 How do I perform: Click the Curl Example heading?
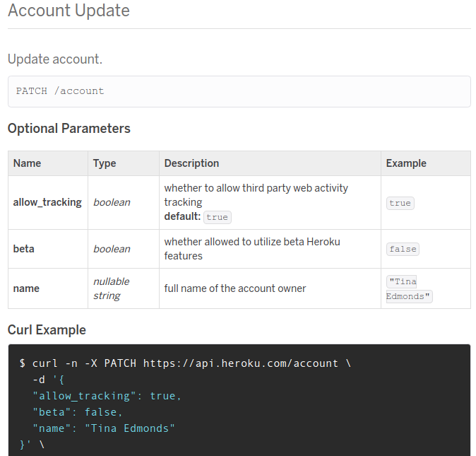point(47,330)
